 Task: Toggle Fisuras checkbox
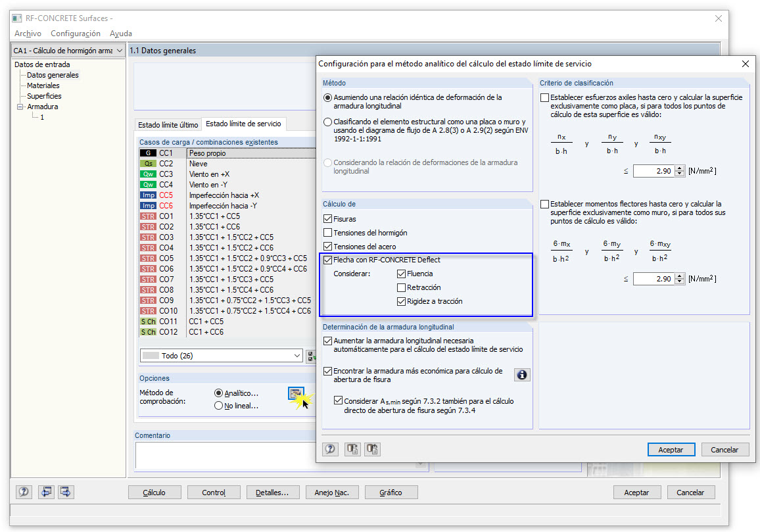[x=327, y=219]
